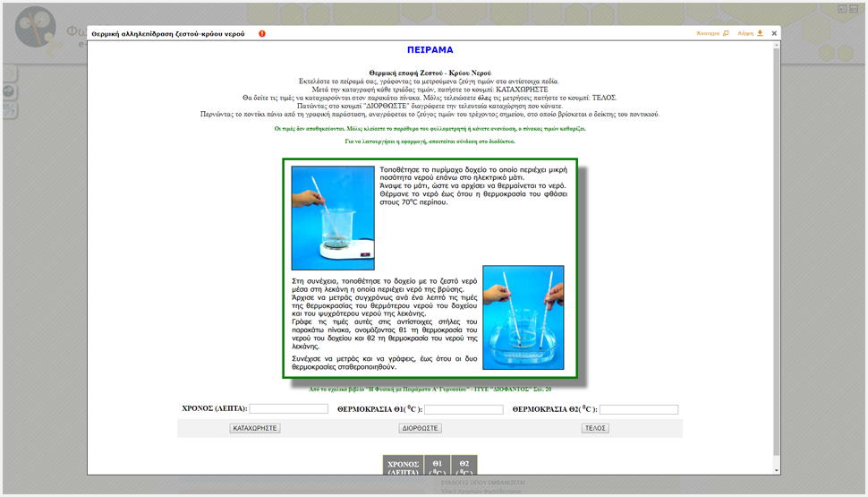
Task: Click the photo of two thermometers in the water basin
Action: point(523,318)
